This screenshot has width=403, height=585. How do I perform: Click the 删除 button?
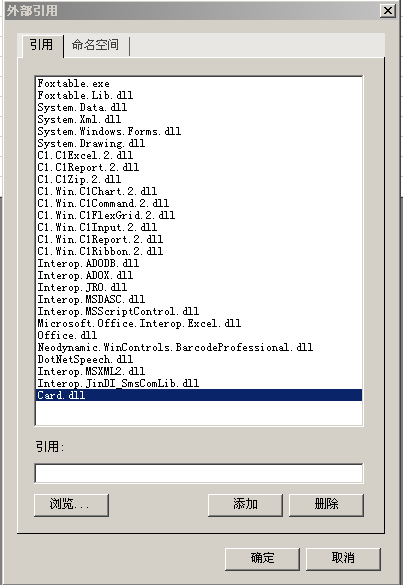tap(326, 505)
